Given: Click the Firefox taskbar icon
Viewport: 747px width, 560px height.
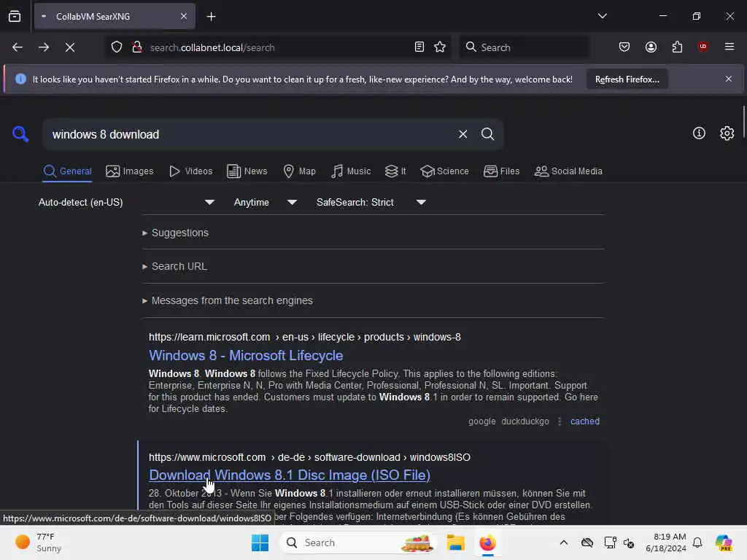Looking at the screenshot, I should click(x=487, y=542).
